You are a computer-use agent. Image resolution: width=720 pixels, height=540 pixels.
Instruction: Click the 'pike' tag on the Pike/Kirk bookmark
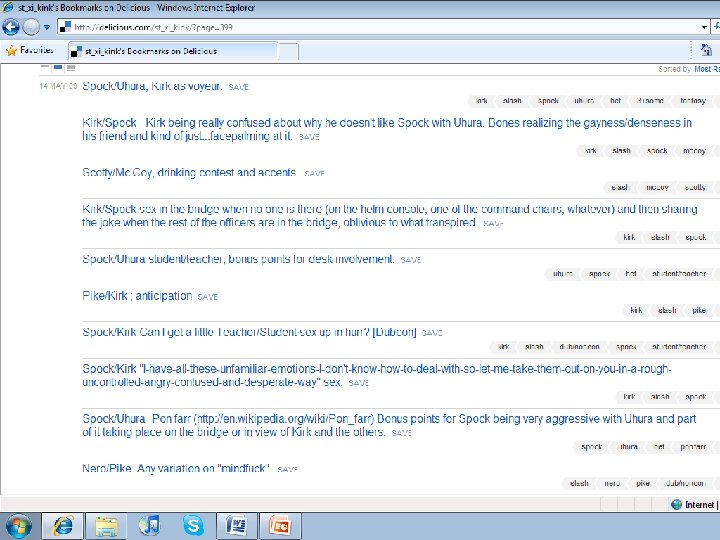click(699, 310)
